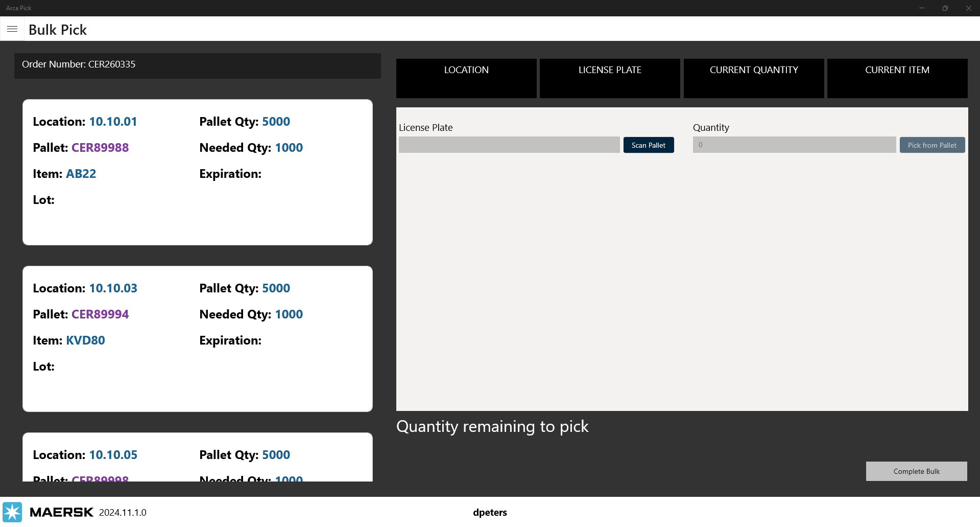Click the Scan Pallet button
Screen dimensions: 980x527
coord(648,145)
